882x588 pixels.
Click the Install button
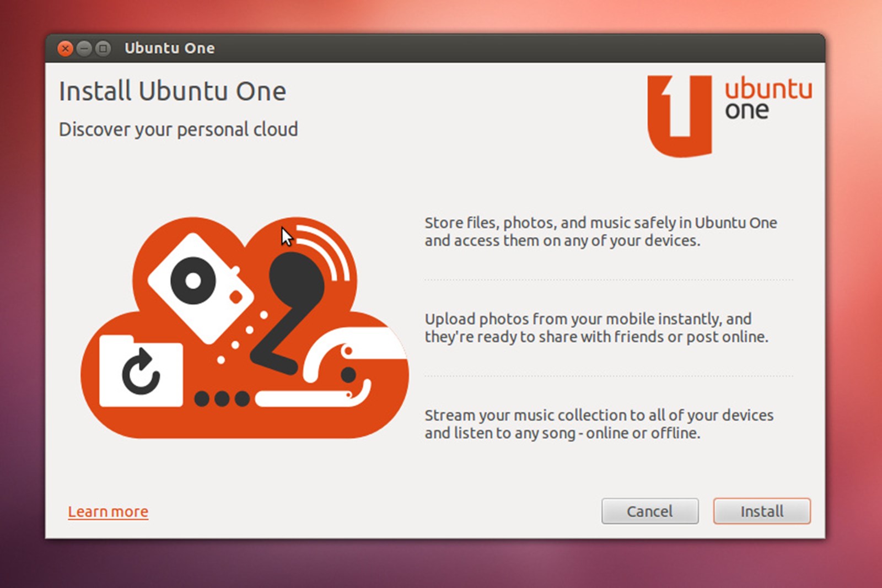click(762, 511)
